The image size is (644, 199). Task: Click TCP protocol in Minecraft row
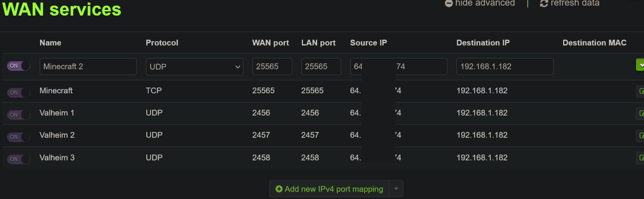pos(154,91)
